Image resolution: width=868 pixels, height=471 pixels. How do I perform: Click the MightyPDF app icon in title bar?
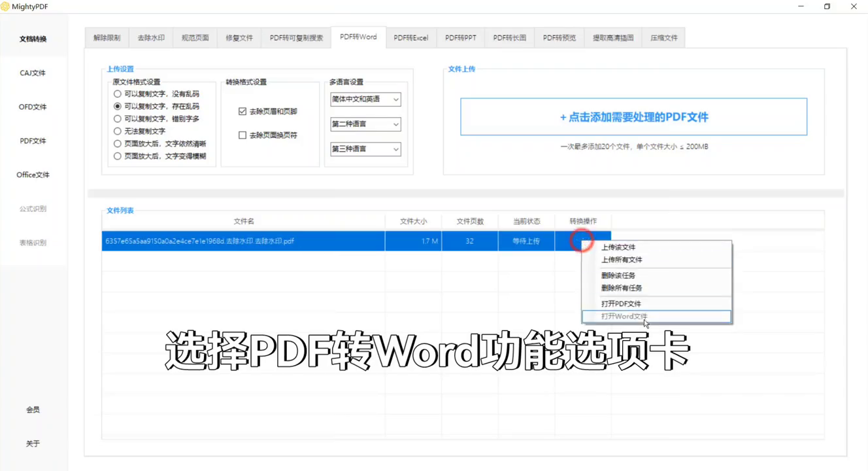[6, 7]
